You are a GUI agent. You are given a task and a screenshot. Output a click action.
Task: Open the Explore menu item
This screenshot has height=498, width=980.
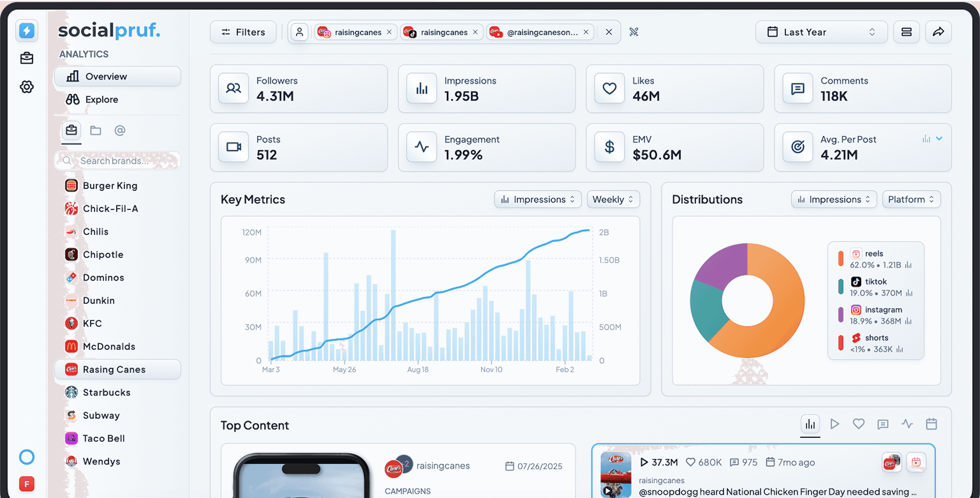pyautogui.click(x=101, y=99)
